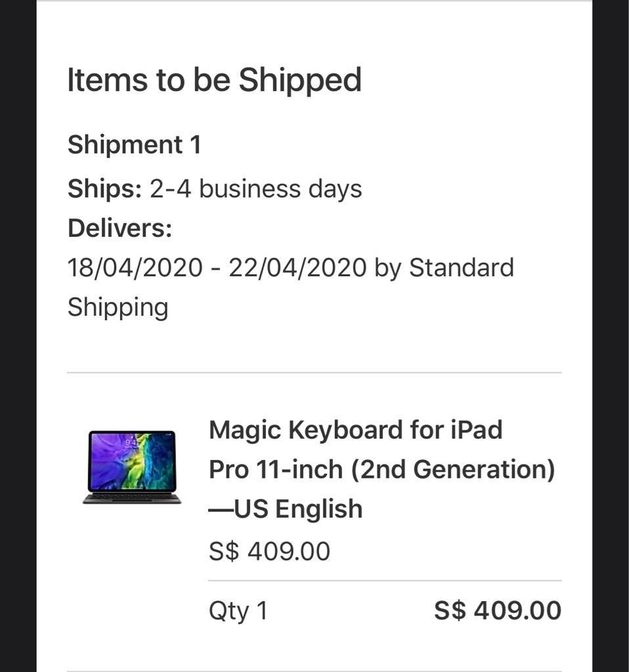This screenshot has height=672, width=629.
Task: Select the "(2nd Generation)" text
Action: point(452,470)
